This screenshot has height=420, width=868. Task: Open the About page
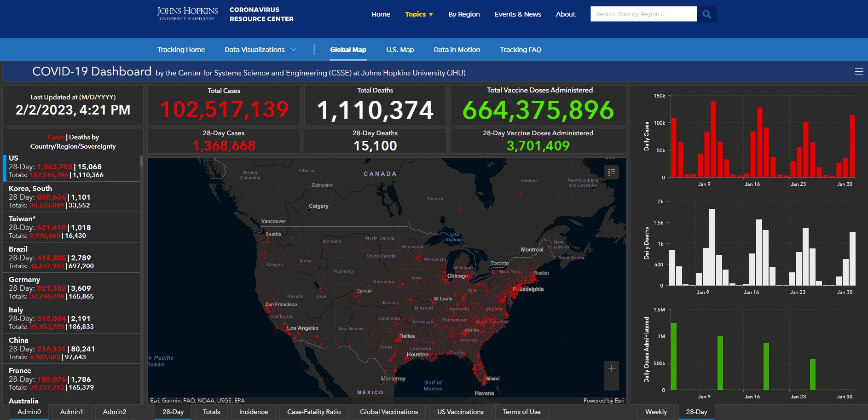point(566,14)
